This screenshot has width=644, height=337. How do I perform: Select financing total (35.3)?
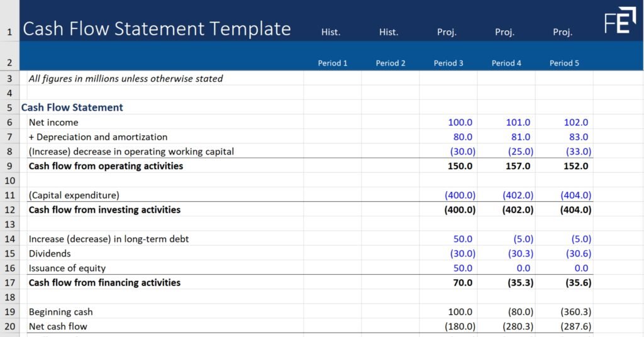(521, 283)
